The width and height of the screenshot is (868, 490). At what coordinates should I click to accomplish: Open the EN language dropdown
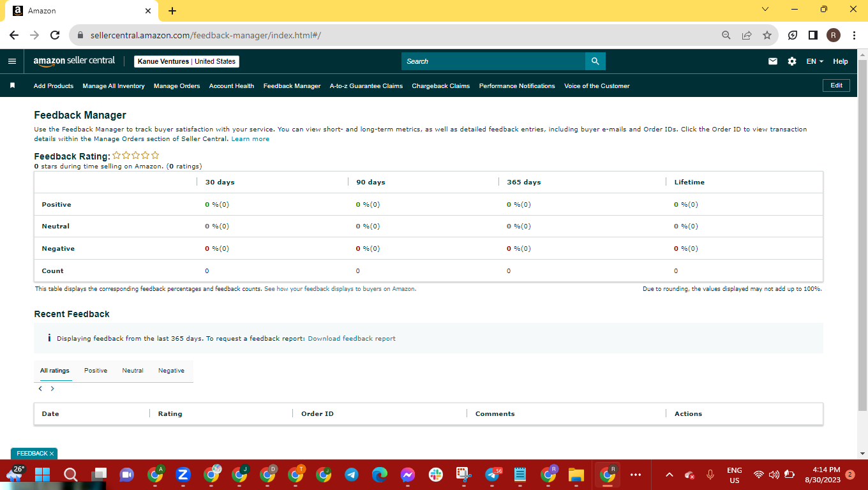click(x=815, y=61)
